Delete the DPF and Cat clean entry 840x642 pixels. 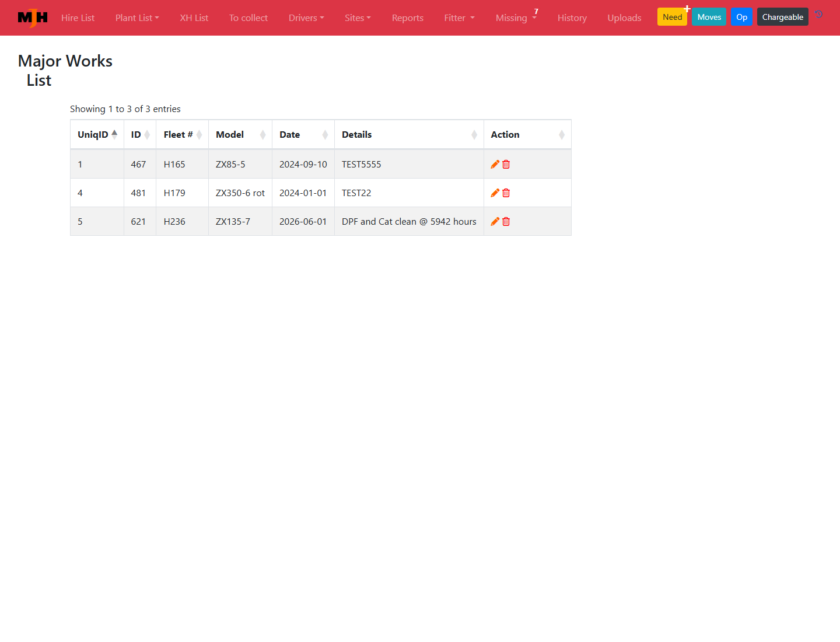point(506,222)
